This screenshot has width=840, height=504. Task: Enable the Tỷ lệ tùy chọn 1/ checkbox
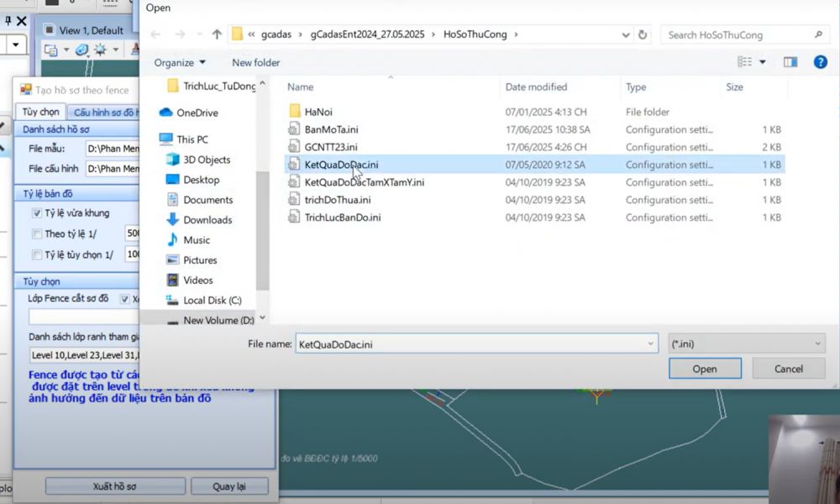37,255
